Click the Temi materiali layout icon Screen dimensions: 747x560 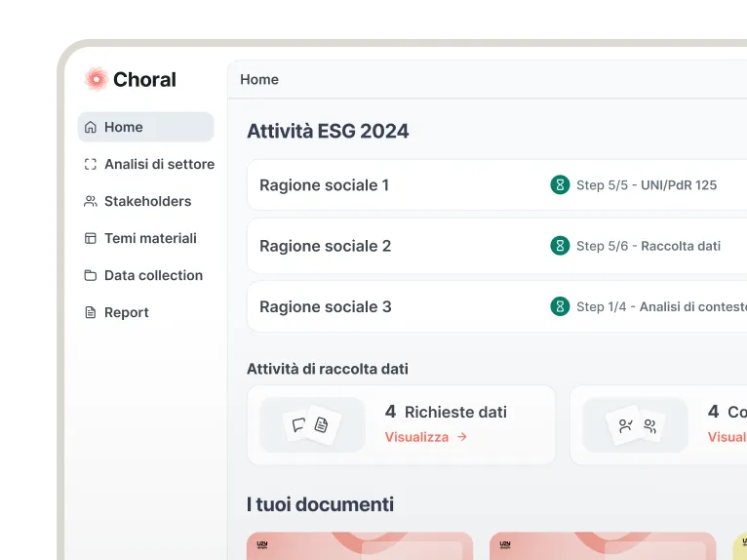90,238
